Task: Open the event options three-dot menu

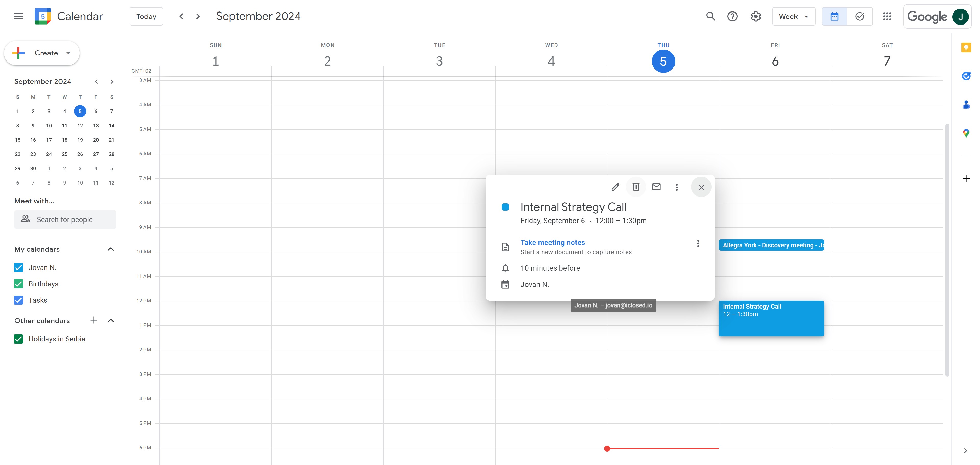Action: [x=676, y=187]
